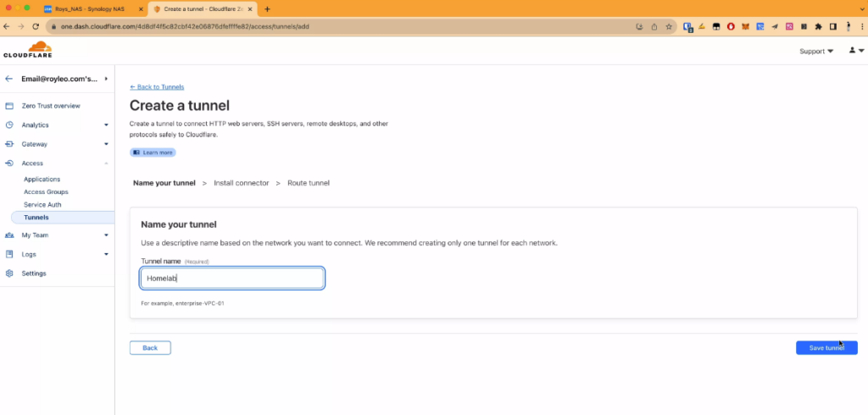868x415 pixels.
Task: Click the Cloudflare logo
Action: coord(28,50)
